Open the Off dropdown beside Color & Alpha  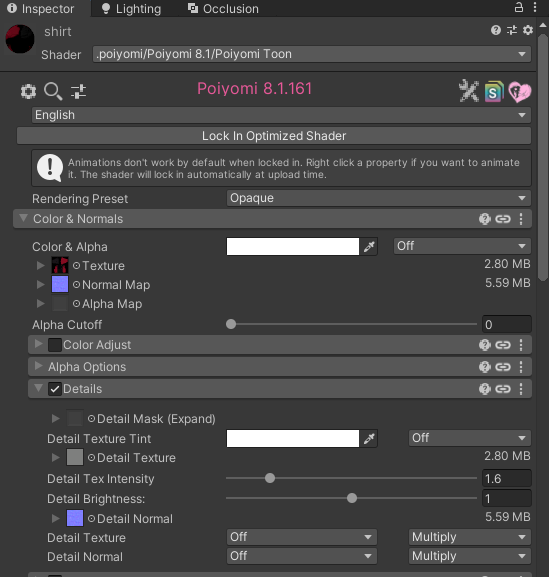click(x=462, y=246)
